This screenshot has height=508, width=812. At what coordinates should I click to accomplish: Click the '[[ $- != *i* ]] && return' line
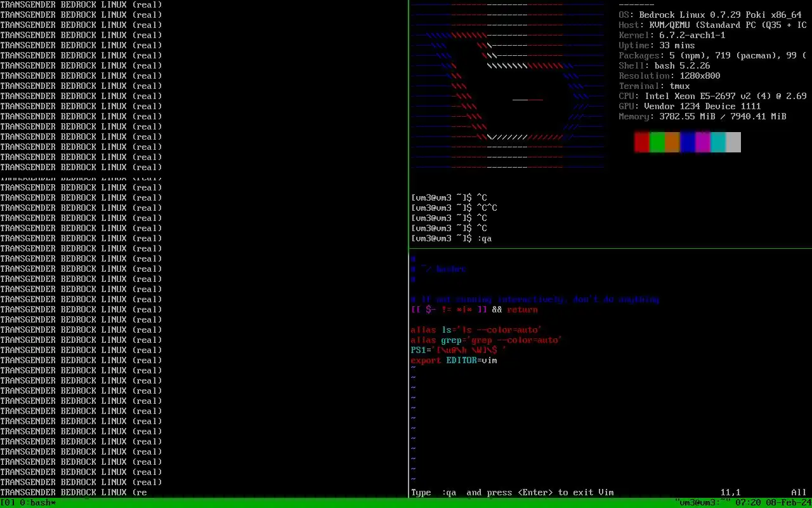[475, 309]
